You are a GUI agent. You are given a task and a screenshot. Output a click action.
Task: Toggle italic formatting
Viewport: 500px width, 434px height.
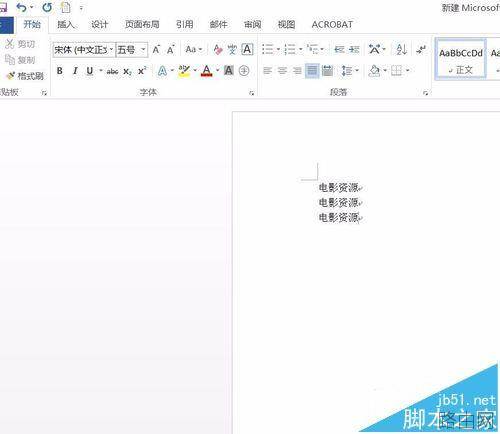[x=75, y=71]
